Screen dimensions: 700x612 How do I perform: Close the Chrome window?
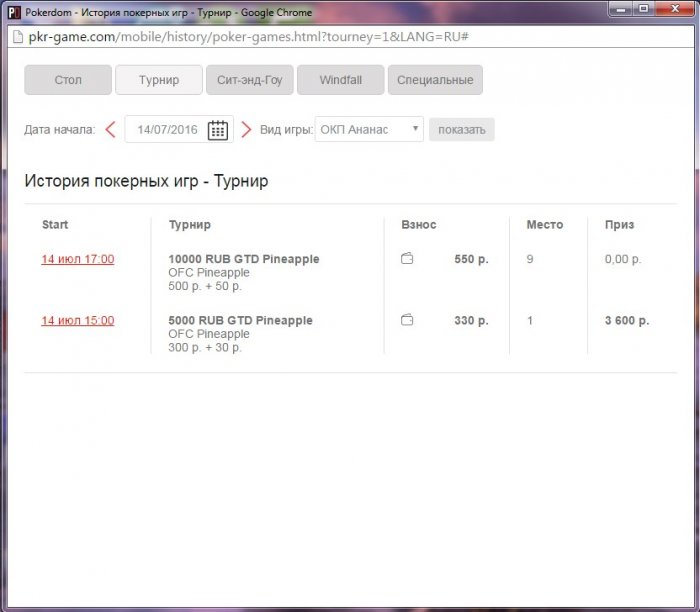(x=675, y=9)
